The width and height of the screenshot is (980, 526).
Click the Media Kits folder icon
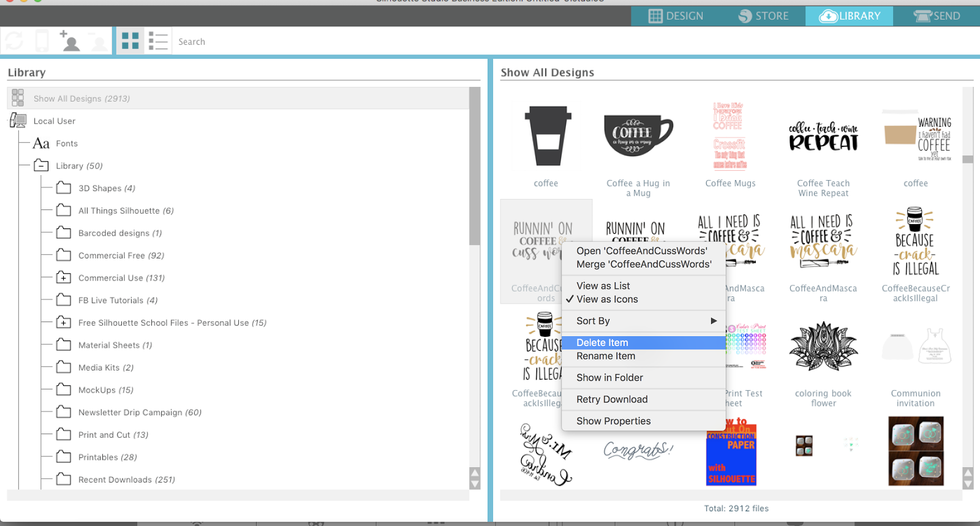64,367
